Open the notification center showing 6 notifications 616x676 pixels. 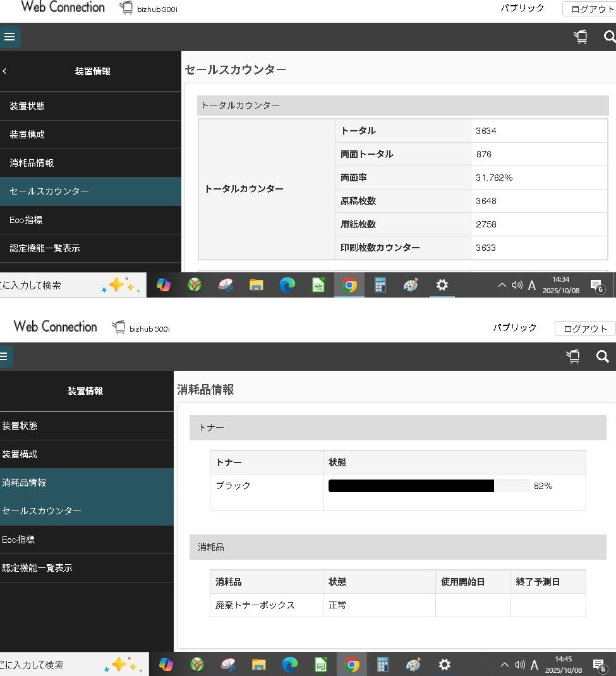click(x=596, y=285)
